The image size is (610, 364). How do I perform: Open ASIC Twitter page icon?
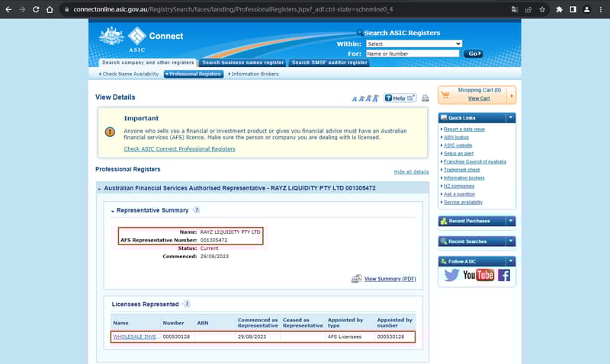pyautogui.click(x=451, y=275)
